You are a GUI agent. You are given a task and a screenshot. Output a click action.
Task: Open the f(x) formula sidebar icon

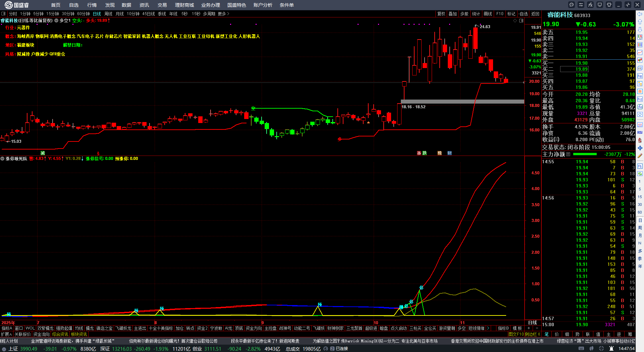640,107
